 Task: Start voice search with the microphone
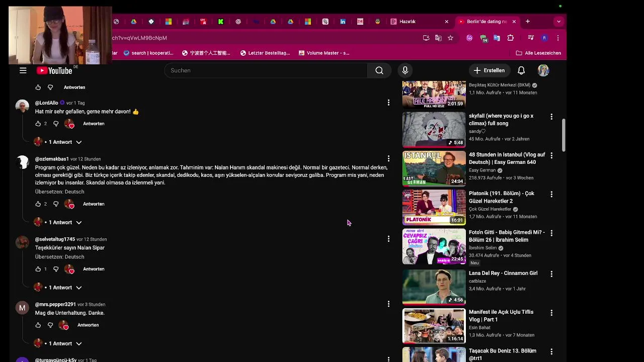pos(405,70)
